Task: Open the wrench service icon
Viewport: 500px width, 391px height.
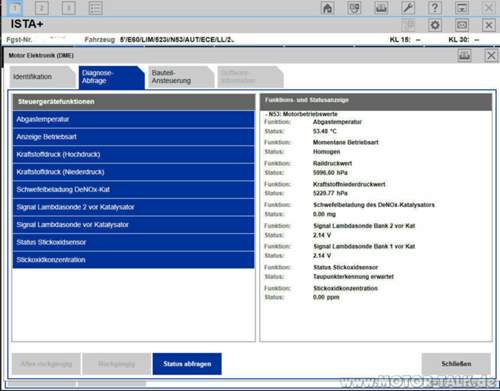Action: [408, 8]
